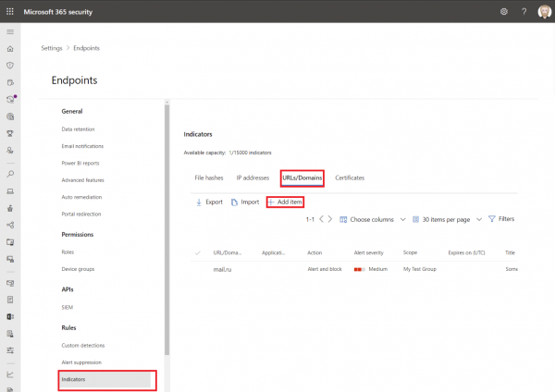
Task: Click the My Test Group scope cell
Action: (419, 269)
